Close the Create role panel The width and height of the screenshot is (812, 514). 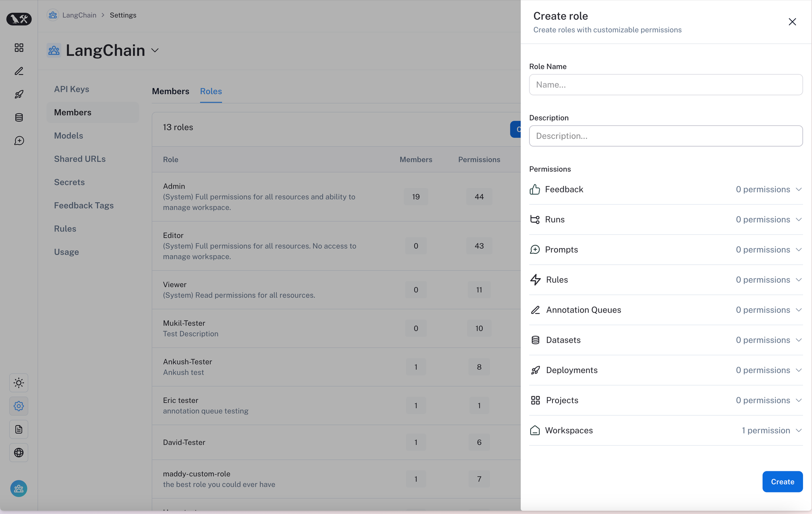pos(792,22)
